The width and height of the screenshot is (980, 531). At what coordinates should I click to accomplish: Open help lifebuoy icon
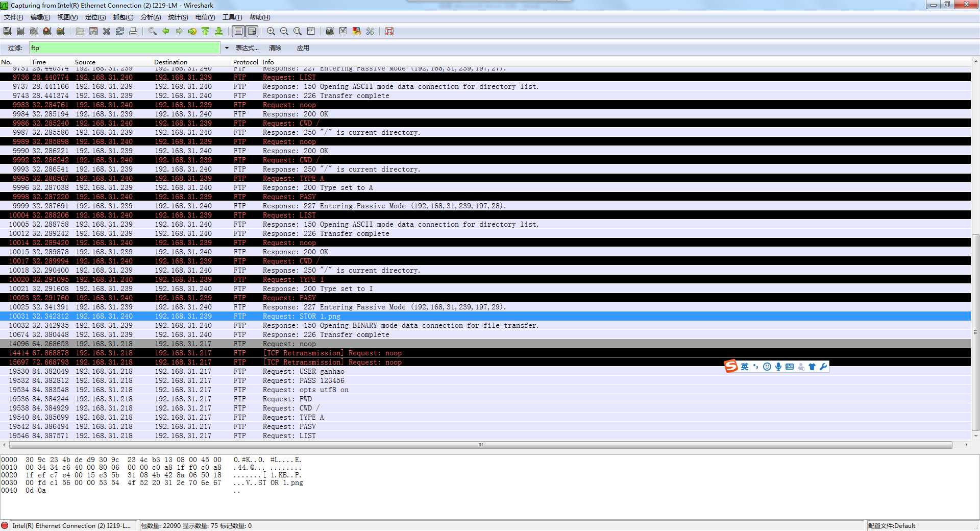coord(389,31)
